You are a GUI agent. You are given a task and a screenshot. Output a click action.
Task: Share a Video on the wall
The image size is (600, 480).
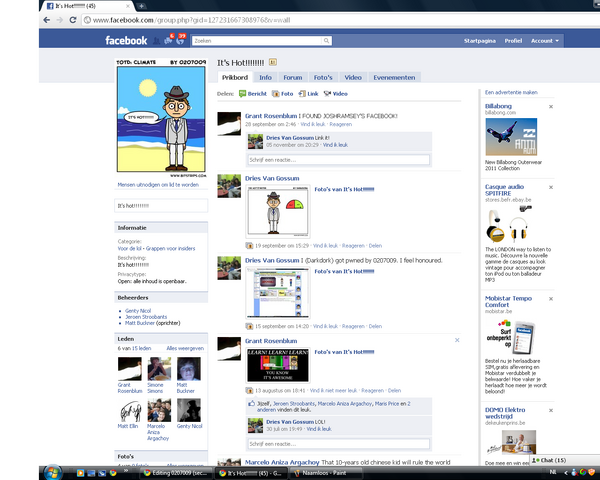[x=336, y=94]
